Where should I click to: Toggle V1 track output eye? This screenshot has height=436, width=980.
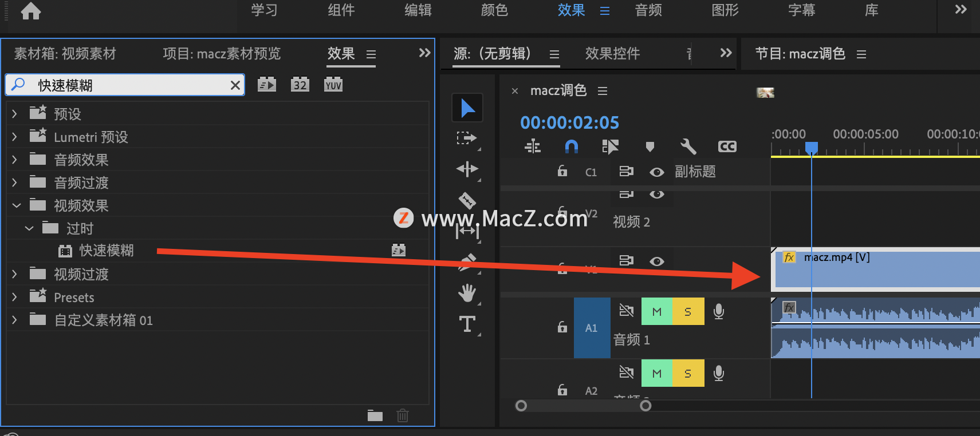point(657,261)
